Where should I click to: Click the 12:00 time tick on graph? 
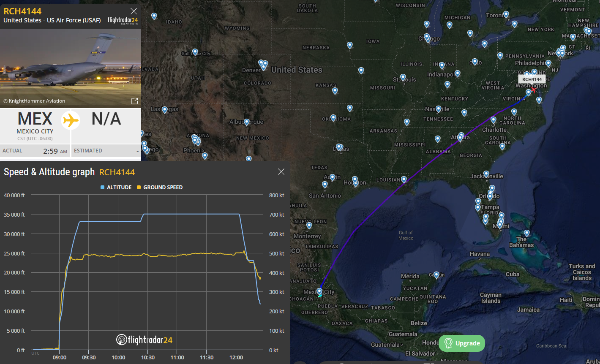click(236, 357)
